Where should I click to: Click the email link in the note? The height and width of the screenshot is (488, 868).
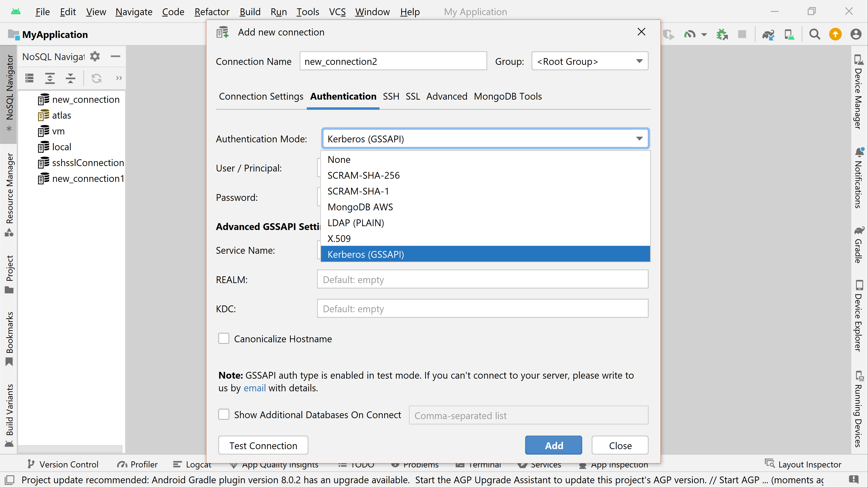coord(254,388)
